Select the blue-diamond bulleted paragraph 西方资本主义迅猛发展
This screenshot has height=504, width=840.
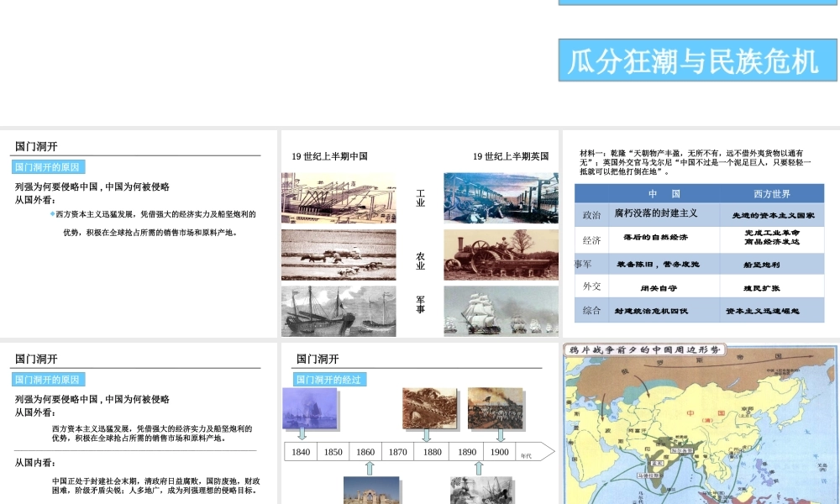click(x=154, y=223)
